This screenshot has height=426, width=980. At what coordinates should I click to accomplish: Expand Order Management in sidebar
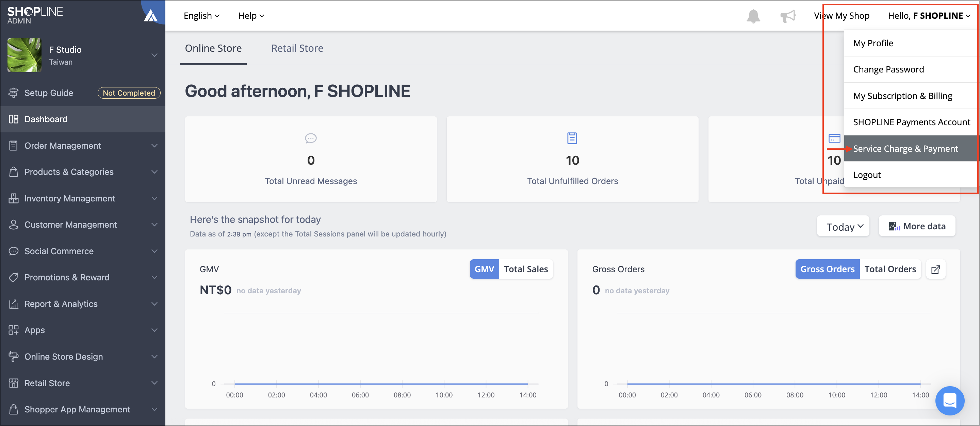pyautogui.click(x=83, y=146)
